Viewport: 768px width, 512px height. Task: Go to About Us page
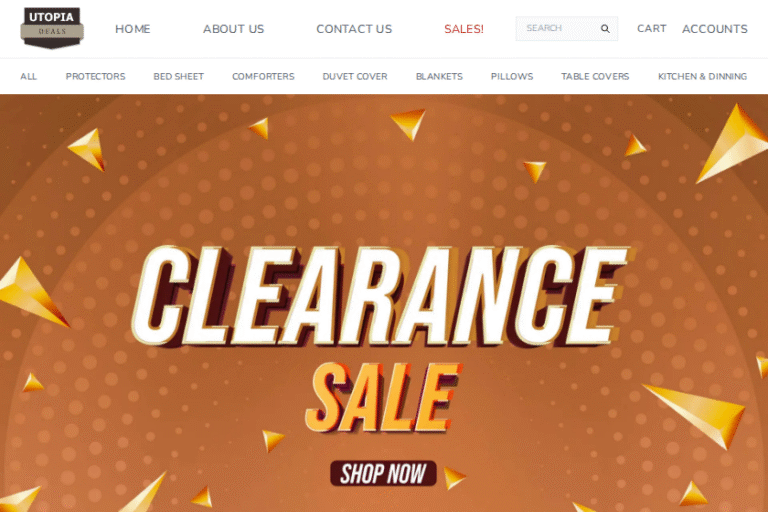[x=234, y=29]
